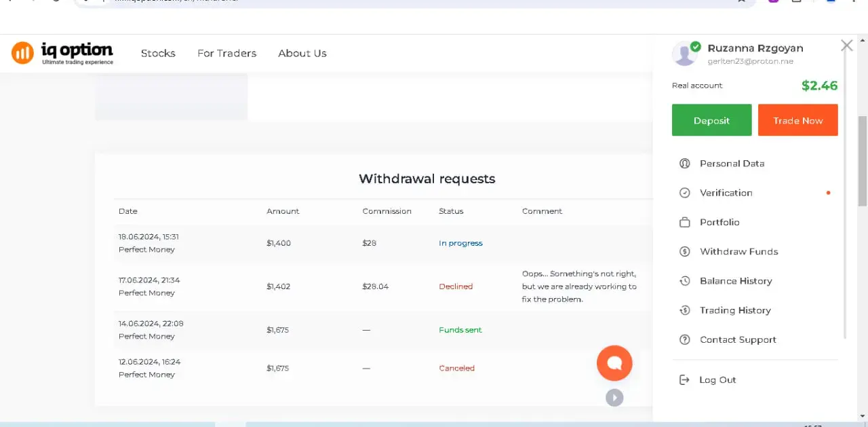The width and height of the screenshot is (868, 427).
Task: Open the For Traders menu
Action: (x=226, y=53)
